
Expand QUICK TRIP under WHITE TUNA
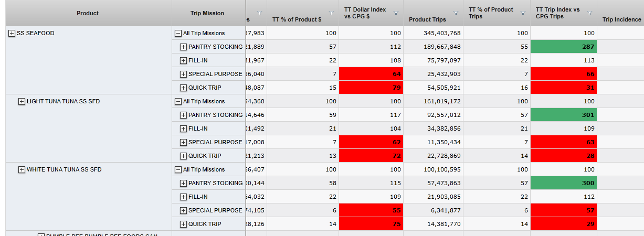[x=183, y=224]
